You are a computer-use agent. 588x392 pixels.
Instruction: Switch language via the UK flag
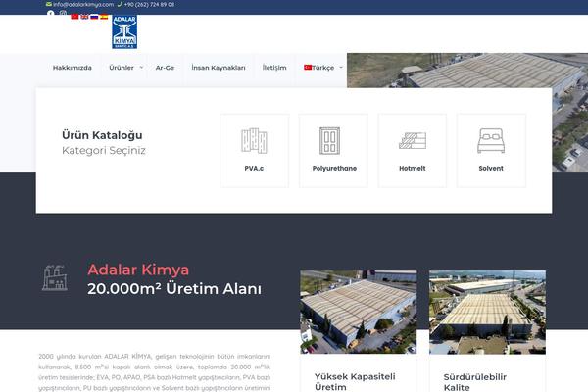(84, 17)
